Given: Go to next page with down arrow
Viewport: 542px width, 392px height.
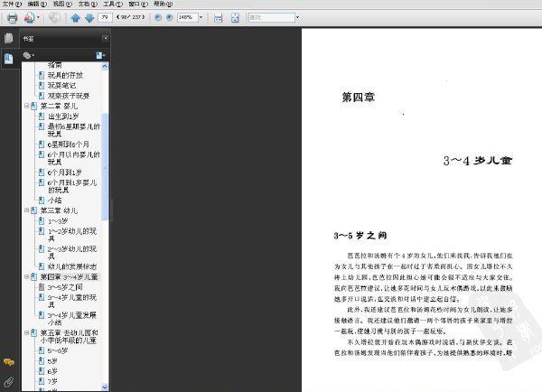Looking at the screenshot, I should (89, 18).
